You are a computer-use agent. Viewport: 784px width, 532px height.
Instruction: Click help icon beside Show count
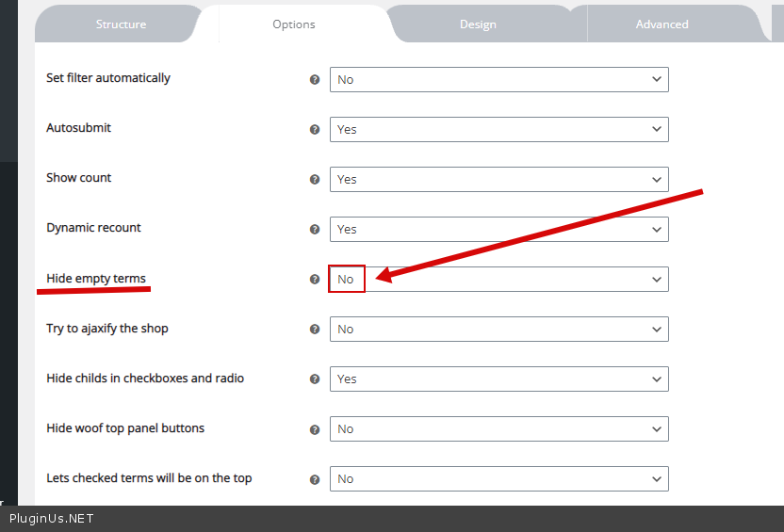[315, 180]
